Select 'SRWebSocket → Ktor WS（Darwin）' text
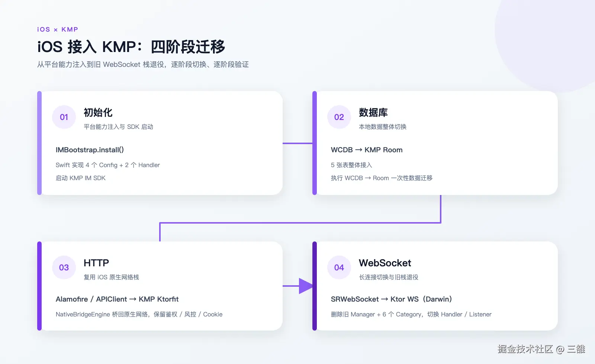 click(x=392, y=299)
